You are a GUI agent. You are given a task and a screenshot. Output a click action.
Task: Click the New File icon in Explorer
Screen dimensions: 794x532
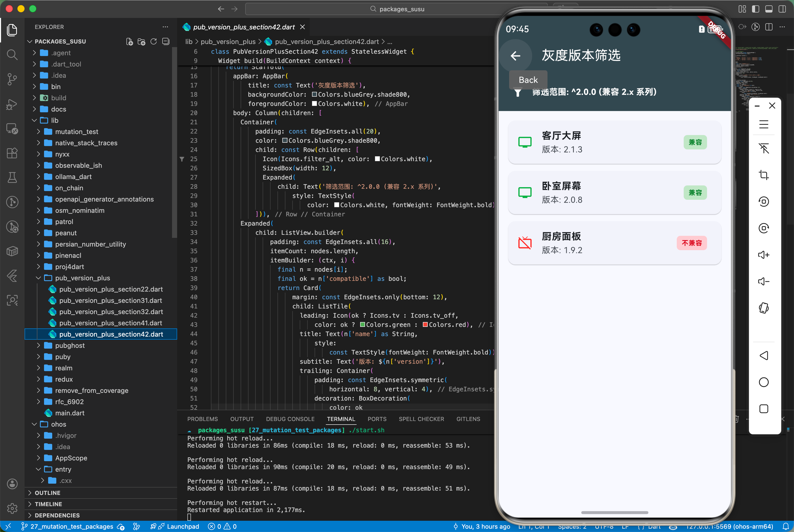[129, 41]
